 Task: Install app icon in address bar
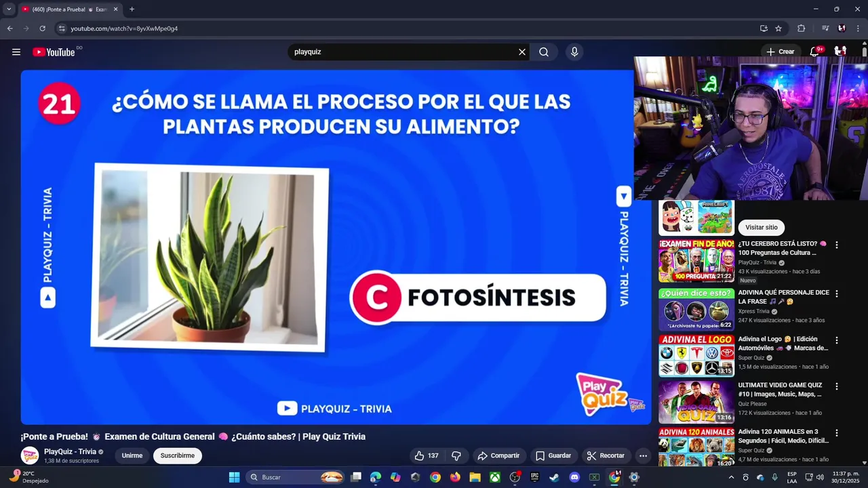point(764,28)
